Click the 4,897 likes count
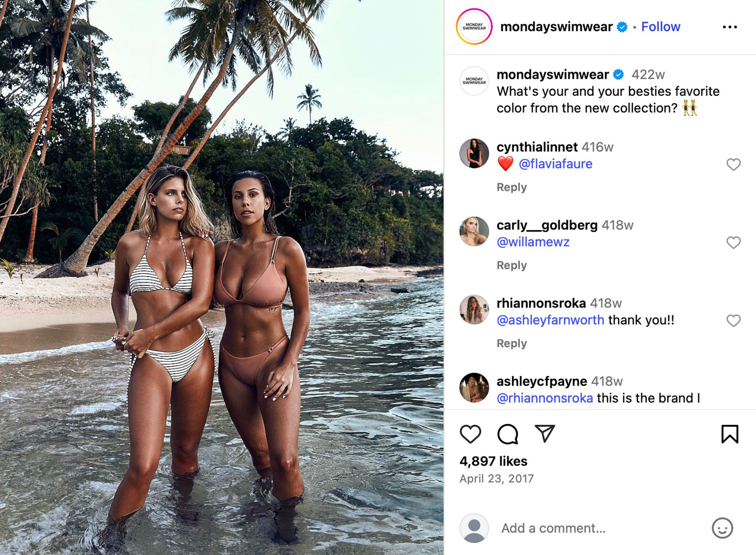This screenshot has width=756, height=555. [493, 461]
